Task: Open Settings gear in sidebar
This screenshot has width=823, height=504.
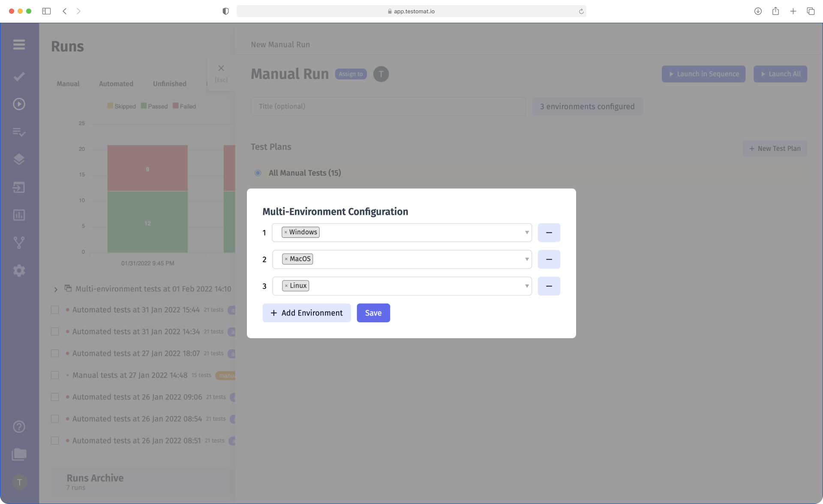Action: [19, 270]
